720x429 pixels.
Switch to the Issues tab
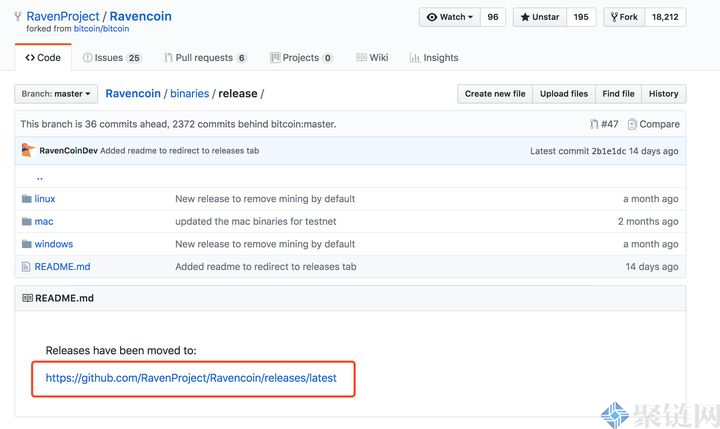(x=112, y=58)
